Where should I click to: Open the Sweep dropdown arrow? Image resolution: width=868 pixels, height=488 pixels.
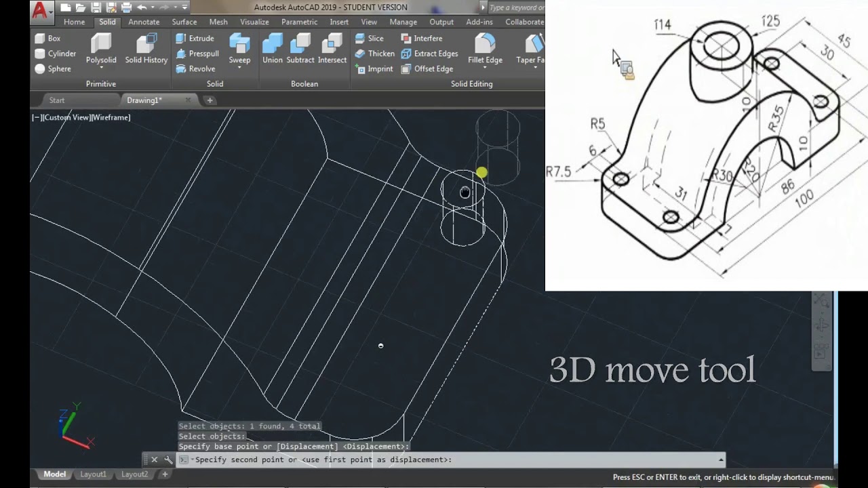239,68
